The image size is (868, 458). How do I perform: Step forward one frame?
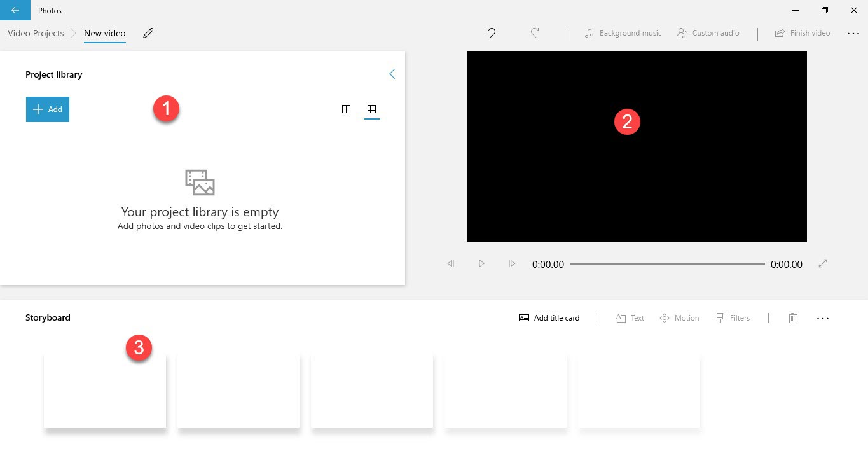[512, 263]
